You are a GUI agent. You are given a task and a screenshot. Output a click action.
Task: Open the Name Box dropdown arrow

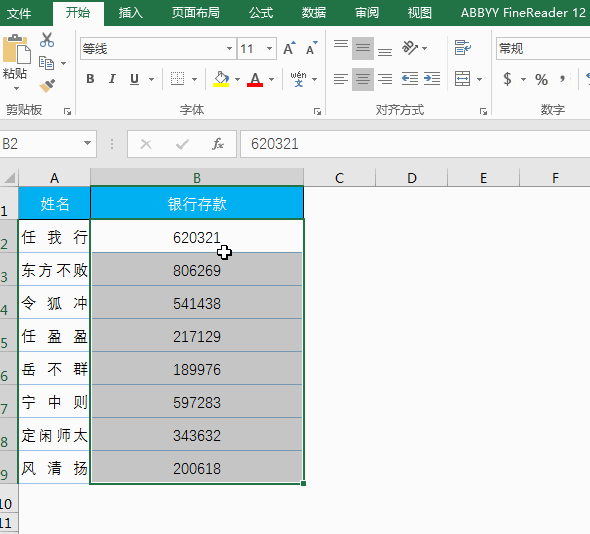click(87, 143)
